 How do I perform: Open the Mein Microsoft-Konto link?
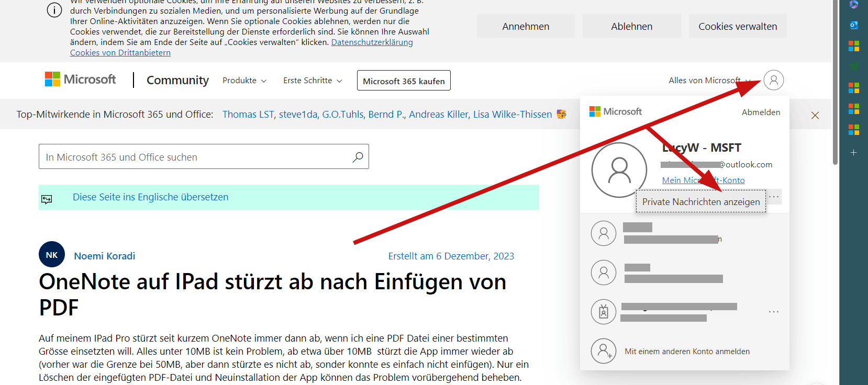(x=703, y=180)
